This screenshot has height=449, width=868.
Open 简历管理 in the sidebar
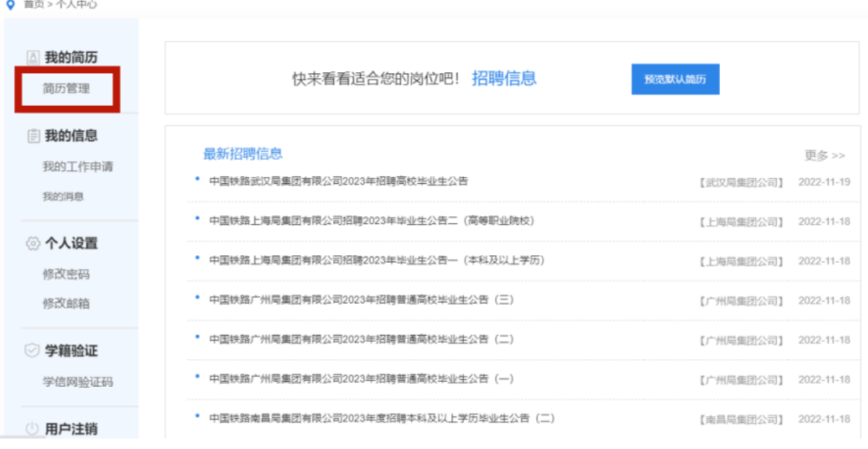point(67,88)
